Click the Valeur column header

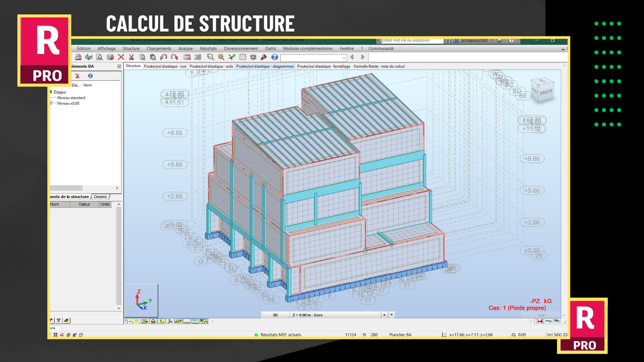[x=84, y=204]
